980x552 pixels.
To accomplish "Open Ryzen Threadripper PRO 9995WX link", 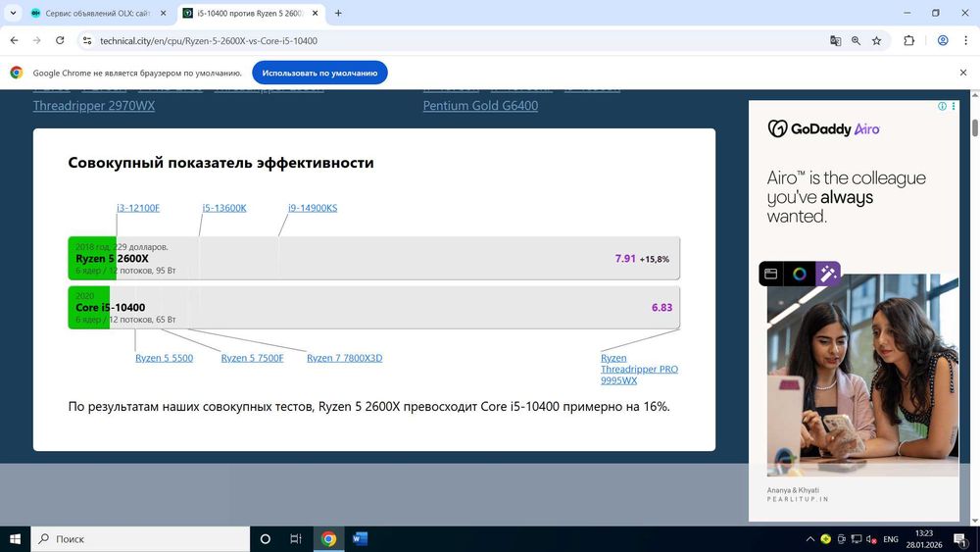I will tap(639, 369).
